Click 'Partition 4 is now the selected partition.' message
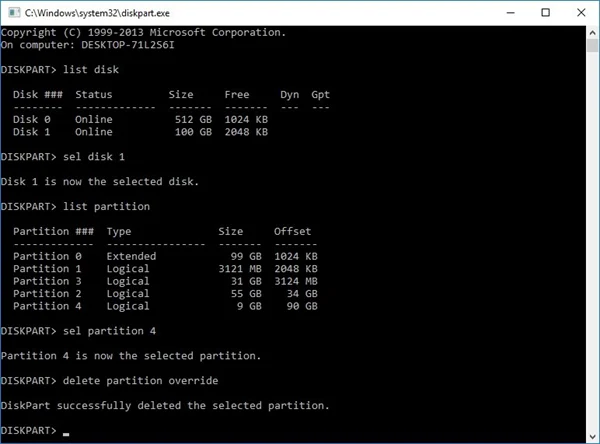 [131, 356]
